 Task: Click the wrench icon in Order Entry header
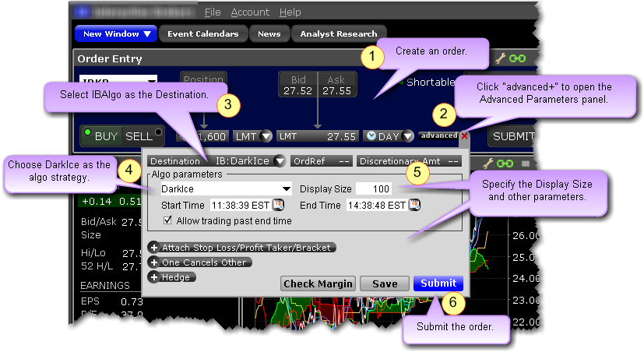click(x=501, y=58)
